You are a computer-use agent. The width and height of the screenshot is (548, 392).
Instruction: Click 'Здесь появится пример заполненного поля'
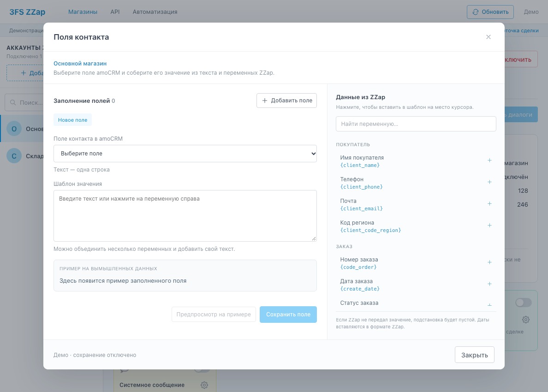coord(123,281)
